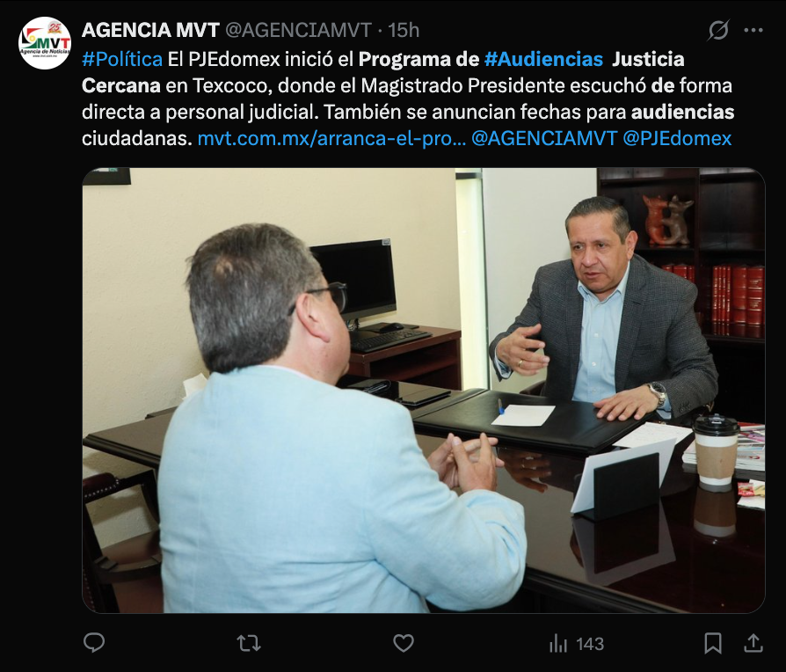
Task: Follow the mvt.com.mx/arranca-el-pro… link
Action: (x=331, y=138)
